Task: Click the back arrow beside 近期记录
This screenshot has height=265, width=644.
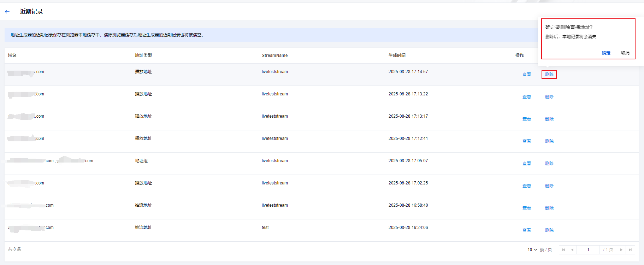Action: pyautogui.click(x=7, y=12)
